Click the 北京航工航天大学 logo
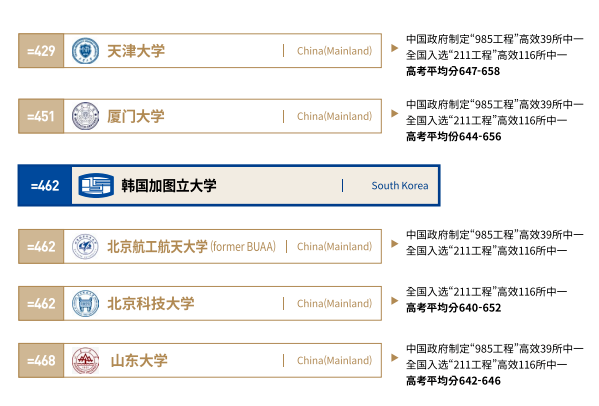Image resolution: width=599 pixels, height=406 pixels. point(85,246)
